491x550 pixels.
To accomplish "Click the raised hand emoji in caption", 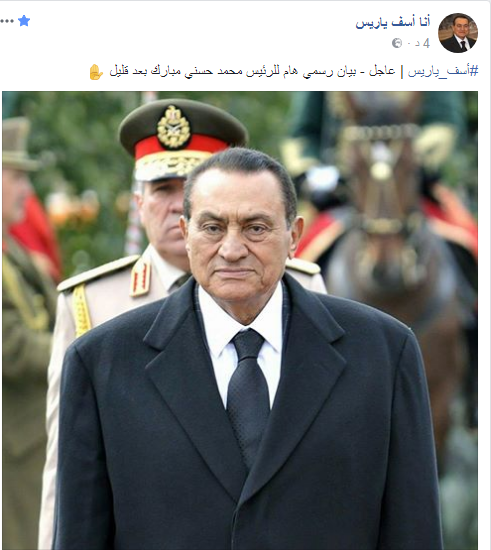I will pyautogui.click(x=96, y=72).
